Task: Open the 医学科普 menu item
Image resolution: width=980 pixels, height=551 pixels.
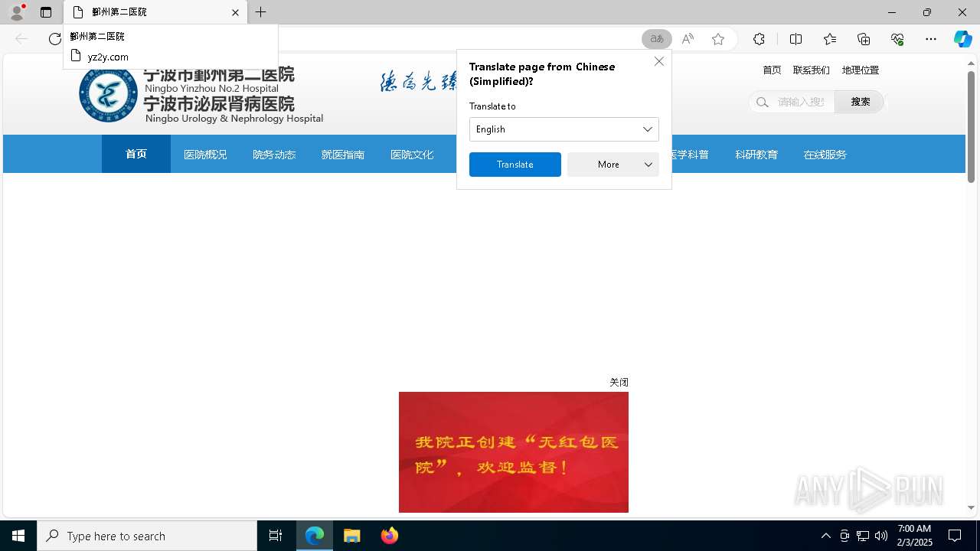Action: 689,155
